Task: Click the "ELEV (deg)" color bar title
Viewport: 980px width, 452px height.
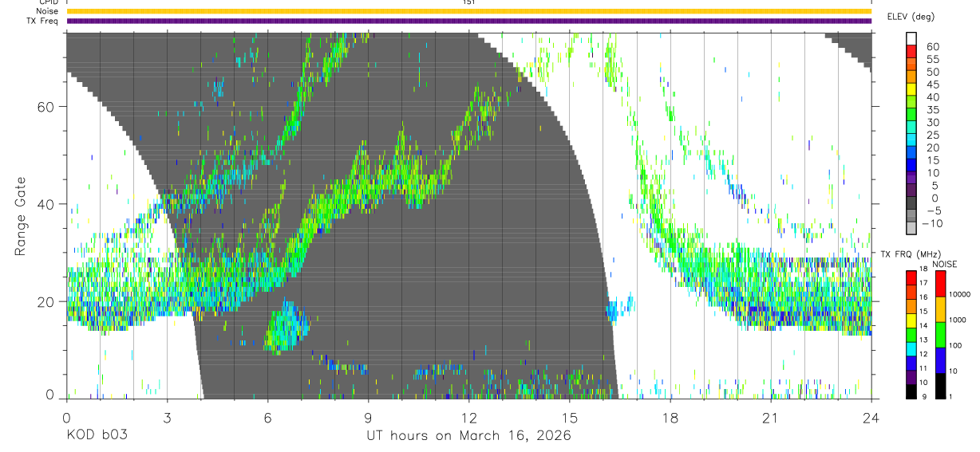Action: tap(911, 17)
